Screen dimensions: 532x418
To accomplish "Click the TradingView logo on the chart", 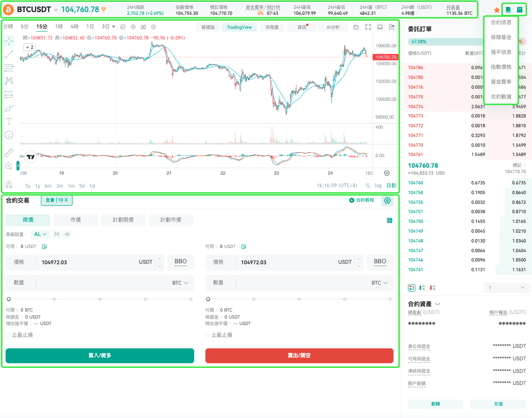I will point(31,157).
